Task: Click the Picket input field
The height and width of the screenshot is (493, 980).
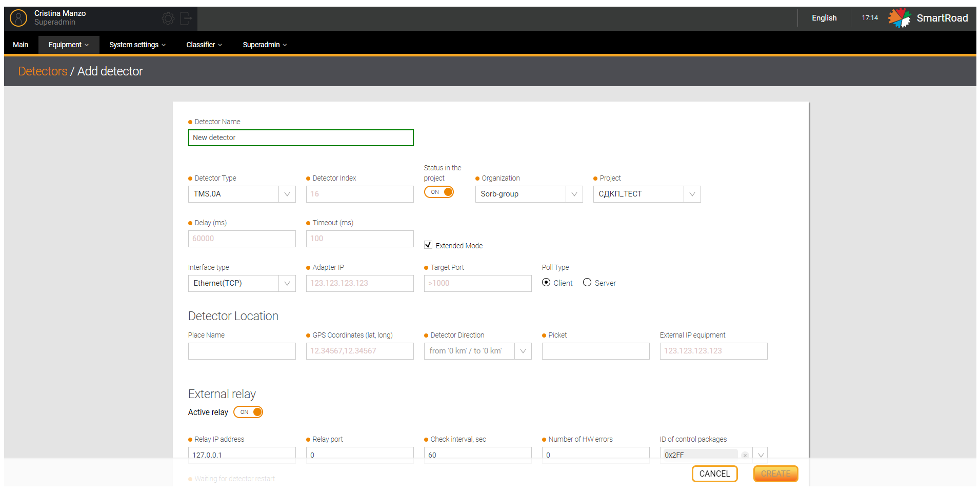Action: [x=596, y=351]
